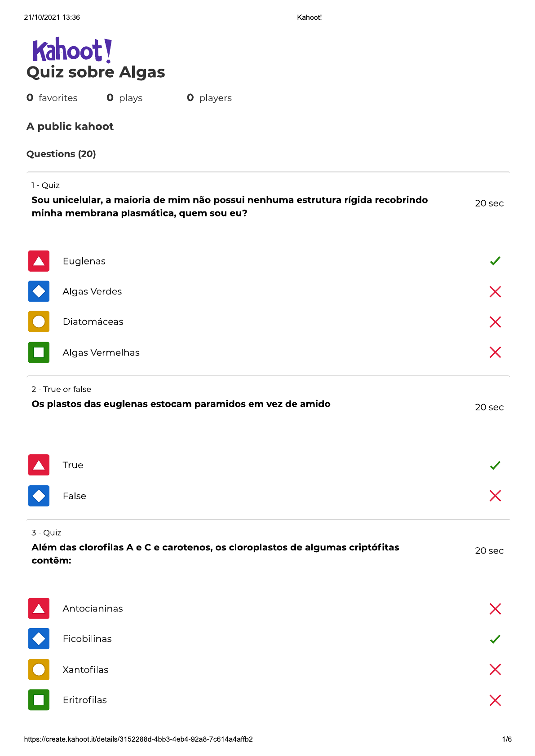This screenshot has width=535, height=756.
Task: Click the 20 sec timer of question 2
Action: pyautogui.click(x=489, y=407)
